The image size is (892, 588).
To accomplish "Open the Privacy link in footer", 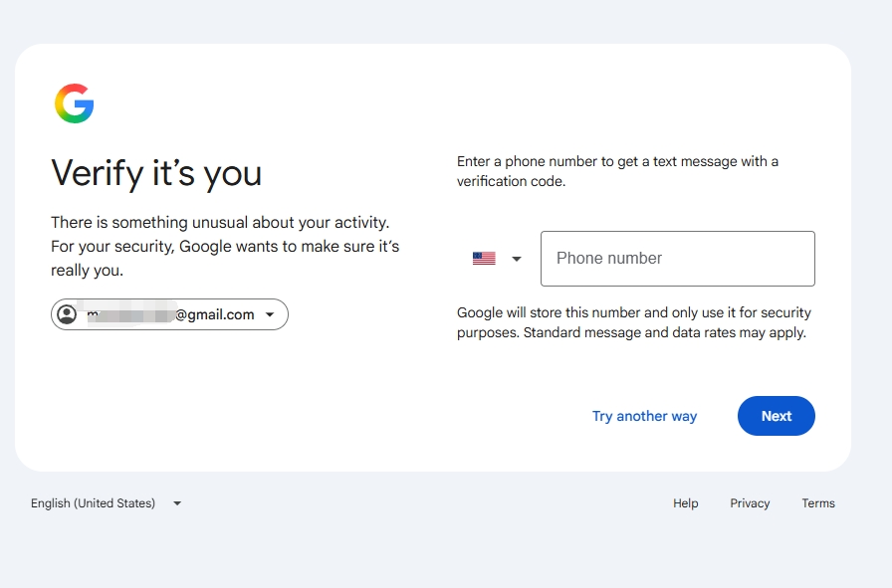I will coord(750,503).
